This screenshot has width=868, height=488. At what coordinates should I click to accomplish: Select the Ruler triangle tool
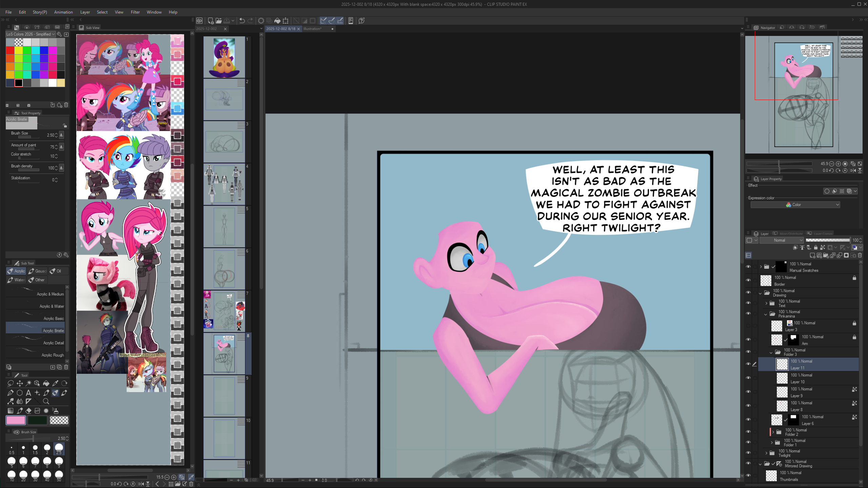(x=28, y=402)
